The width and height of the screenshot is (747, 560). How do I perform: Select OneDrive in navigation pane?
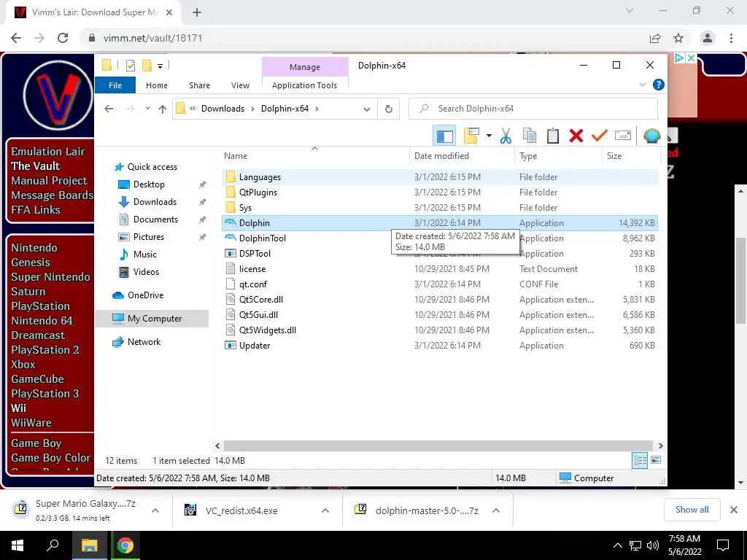coord(145,295)
